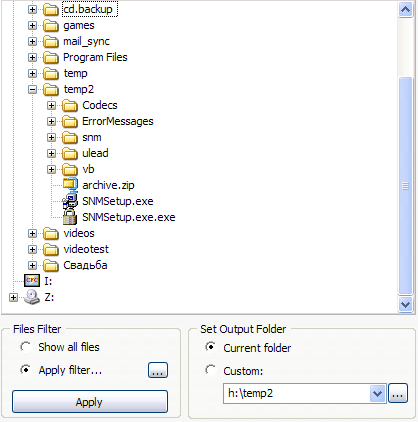Browse for custom output folder ... button

point(398,393)
